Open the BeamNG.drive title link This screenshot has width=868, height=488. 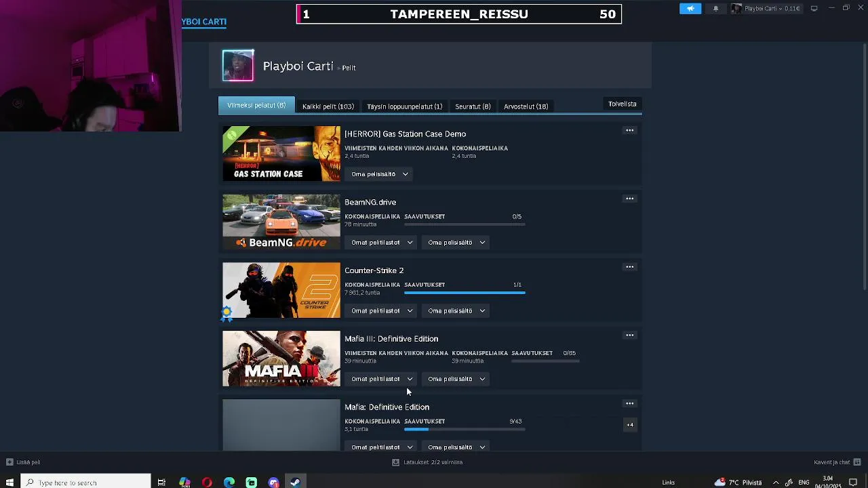[370, 202]
